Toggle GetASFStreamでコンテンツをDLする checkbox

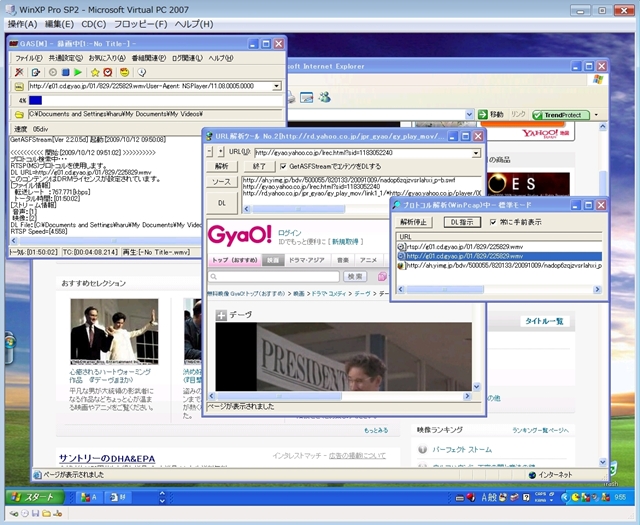pyautogui.click(x=283, y=166)
